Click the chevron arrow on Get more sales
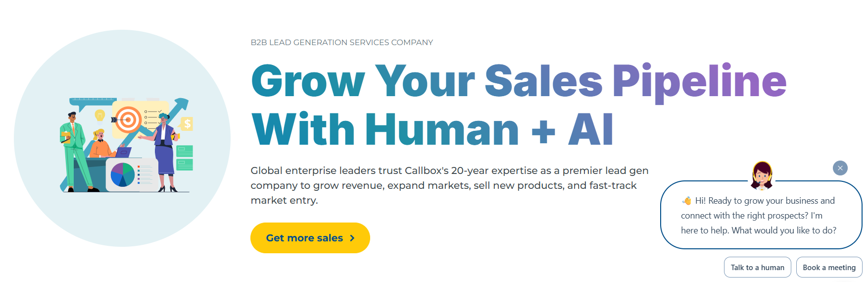The width and height of the screenshot is (868, 282). 352,238
